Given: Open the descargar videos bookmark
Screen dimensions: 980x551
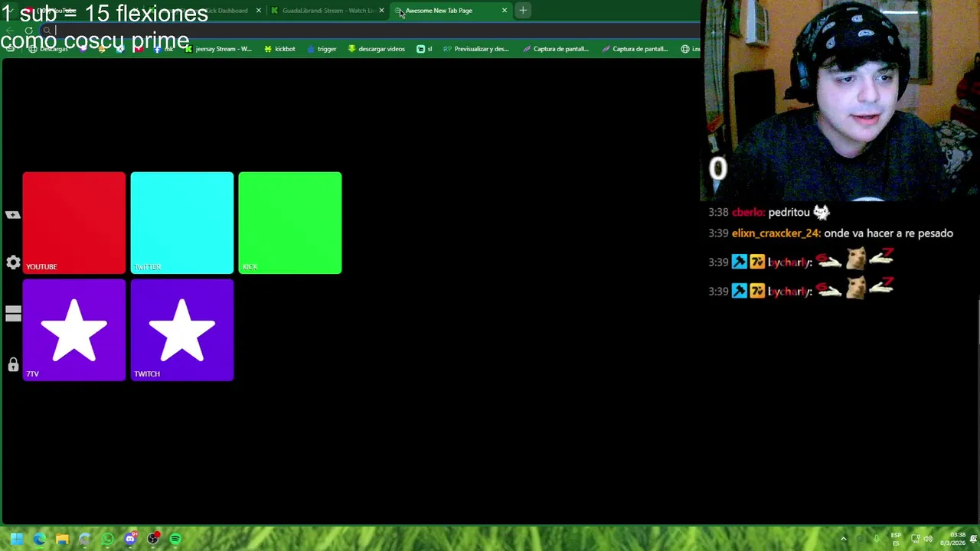Looking at the screenshot, I should pyautogui.click(x=376, y=49).
